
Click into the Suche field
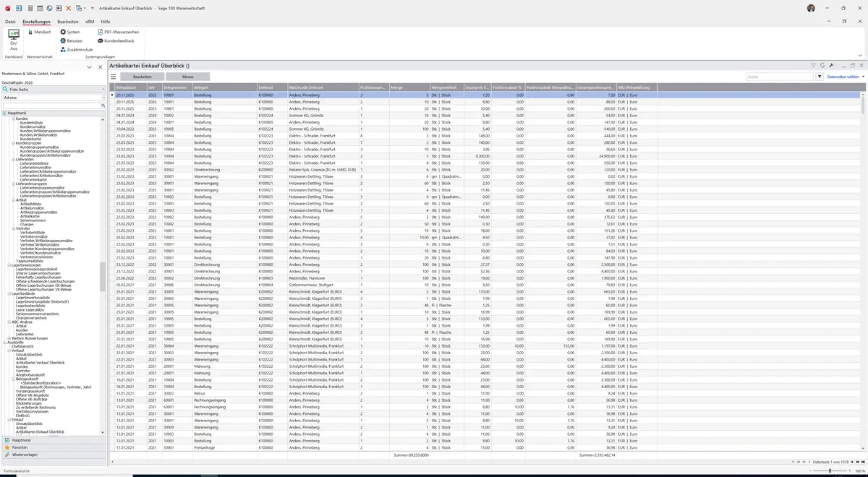(780, 76)
